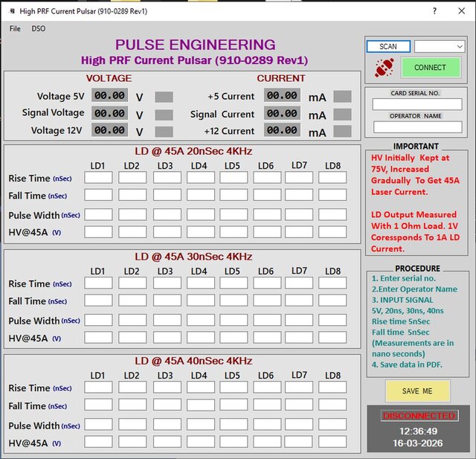Select 40nSec Pulse Width field for LD5

click(x=234, y=424)
